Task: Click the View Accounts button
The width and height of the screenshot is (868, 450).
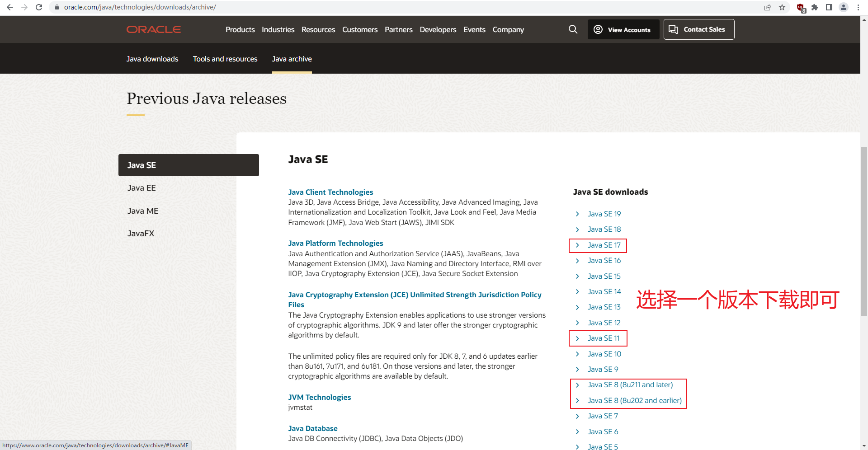Action: pos(623,29)
